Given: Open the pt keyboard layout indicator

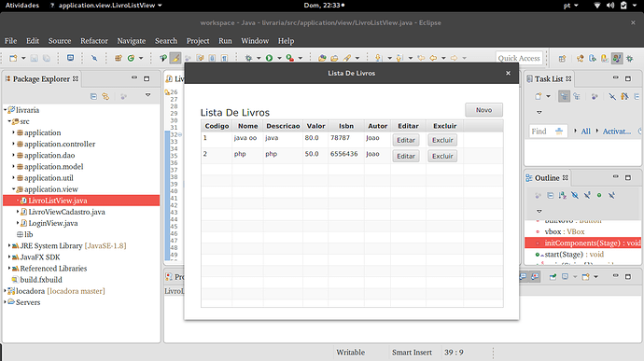Looking at the screenshot, I should pos(571,6).
